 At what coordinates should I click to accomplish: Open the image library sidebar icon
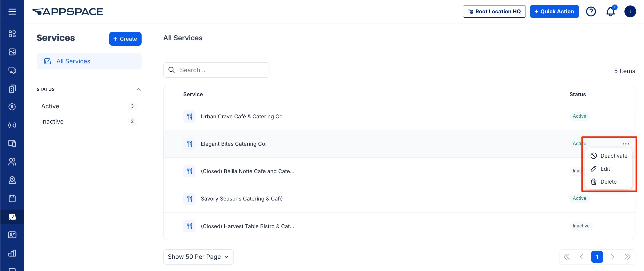coord(12,52)
